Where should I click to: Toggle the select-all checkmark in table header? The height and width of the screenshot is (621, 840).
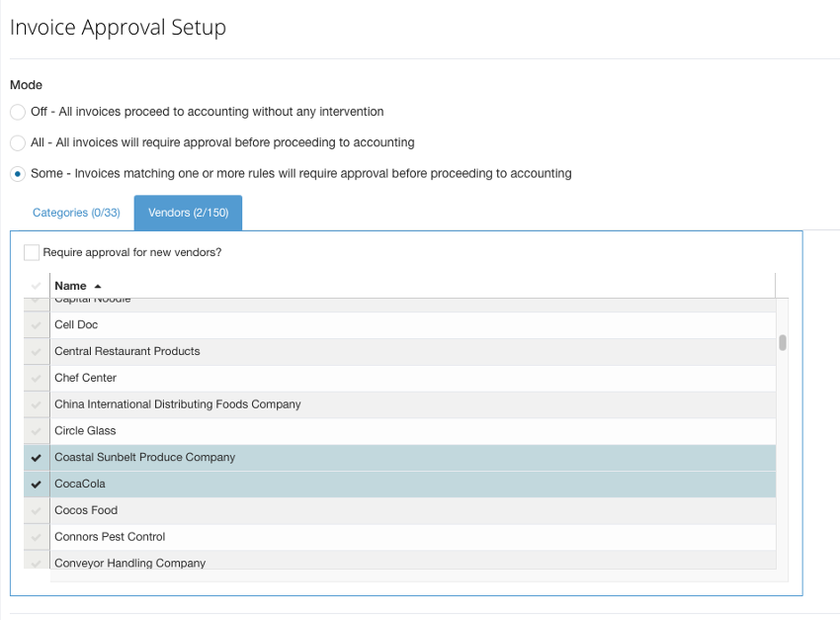pyautogui.click(x=37, y=286)
